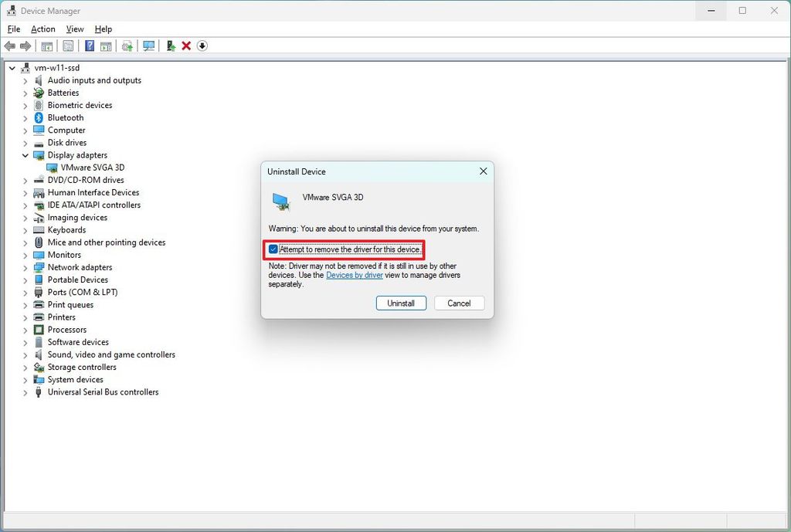Open the Show/Hide Console Tree icon
This screenshot has width=791, height=532.
[47, 46]
